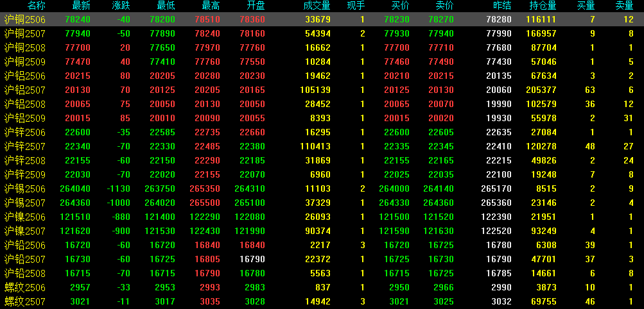Click the 最高 column header
This screenshot has height=309, width=644.
[x=211, y=5]
